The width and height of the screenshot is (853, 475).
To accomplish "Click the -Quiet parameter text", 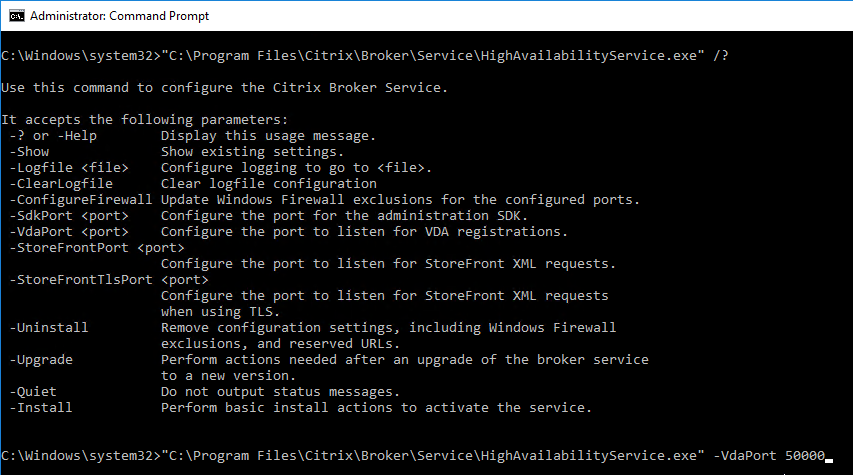I will click(x=33, y=392).
